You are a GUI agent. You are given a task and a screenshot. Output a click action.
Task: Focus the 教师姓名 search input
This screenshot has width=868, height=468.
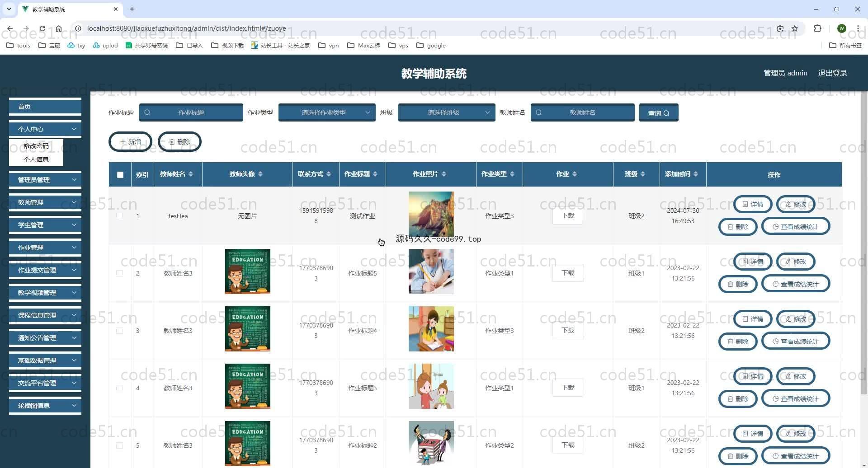tap(583, 112)
